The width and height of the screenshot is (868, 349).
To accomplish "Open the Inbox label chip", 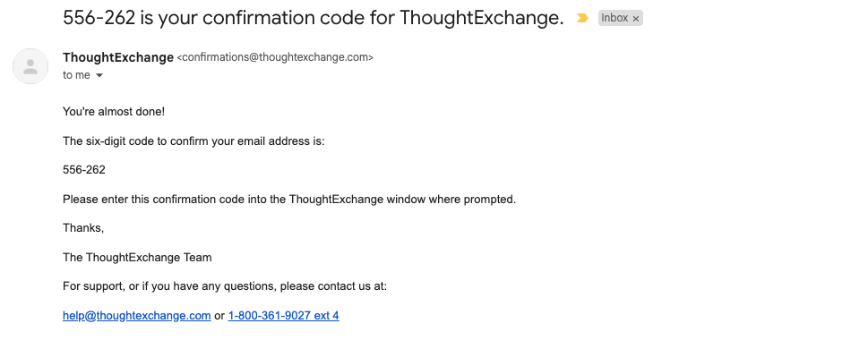I will click(x=614, y=18).
